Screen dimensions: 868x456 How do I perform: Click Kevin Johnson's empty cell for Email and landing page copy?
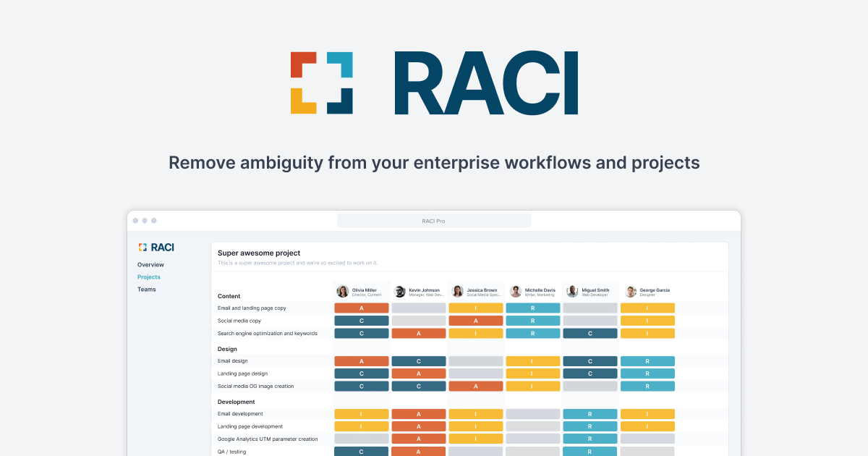[419, 308]
